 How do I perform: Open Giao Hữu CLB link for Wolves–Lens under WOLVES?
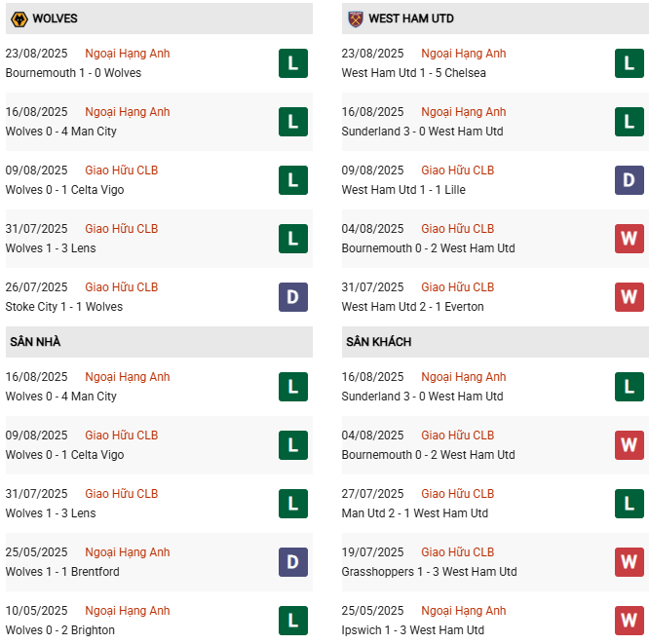(121, 229)
